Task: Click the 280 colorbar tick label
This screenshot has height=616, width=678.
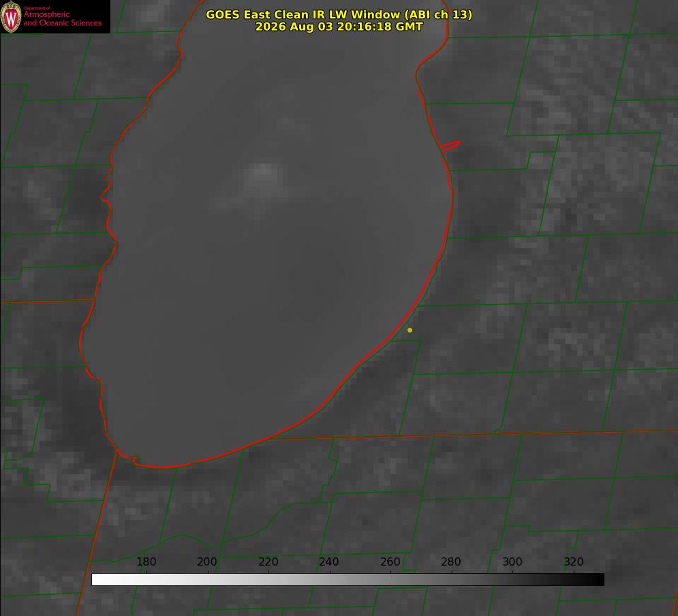Action: point(451,561)
